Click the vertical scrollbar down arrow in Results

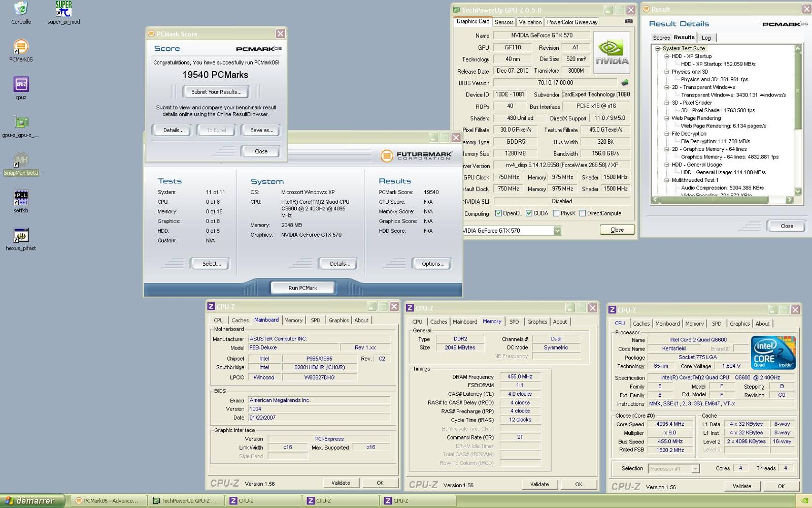tap(798, 192)
